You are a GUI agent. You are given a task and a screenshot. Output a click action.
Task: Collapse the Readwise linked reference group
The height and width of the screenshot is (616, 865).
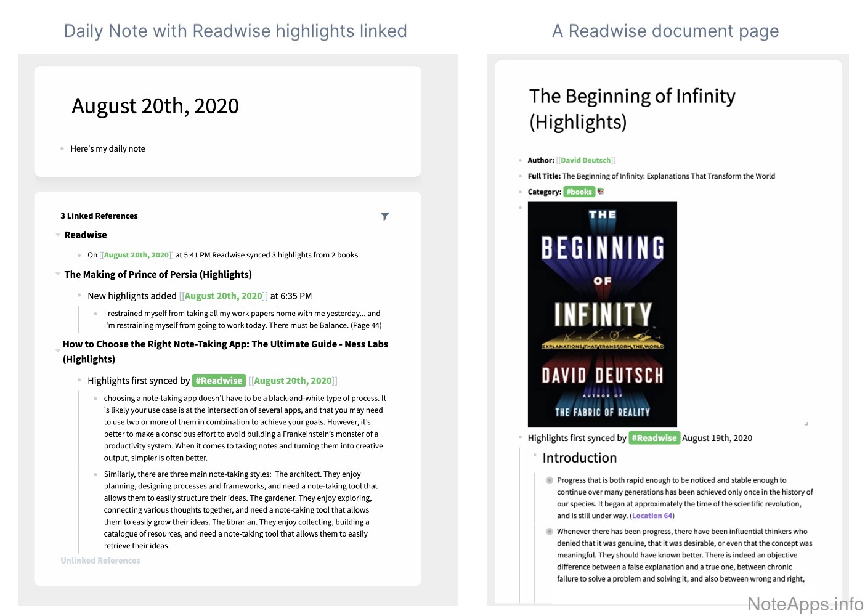58,235
